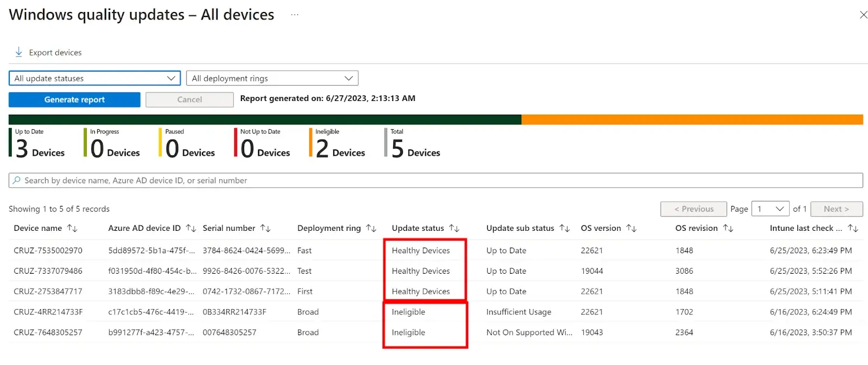The image size is (868, 365).
Task: Click serial number 007648305257
Action: coord(229,332)
